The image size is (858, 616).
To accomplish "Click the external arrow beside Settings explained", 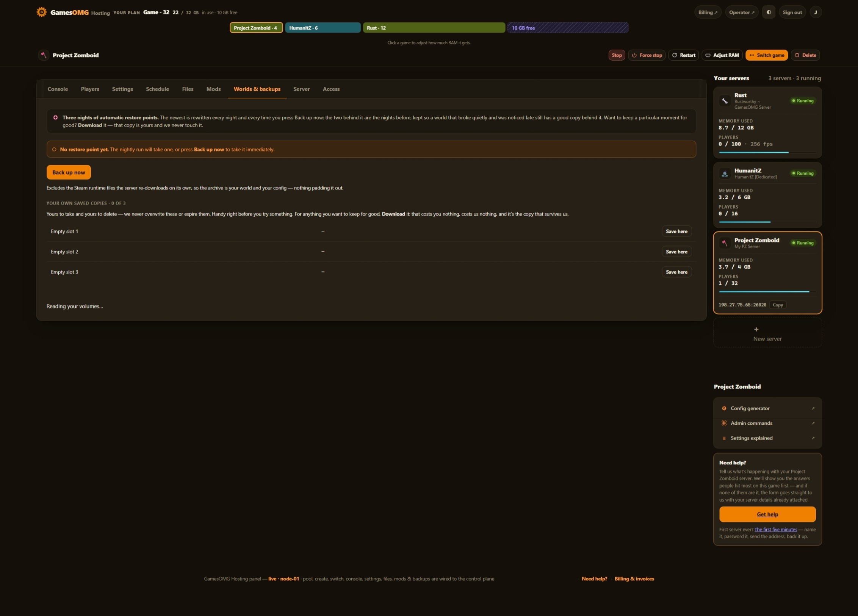I will point(813,438).
